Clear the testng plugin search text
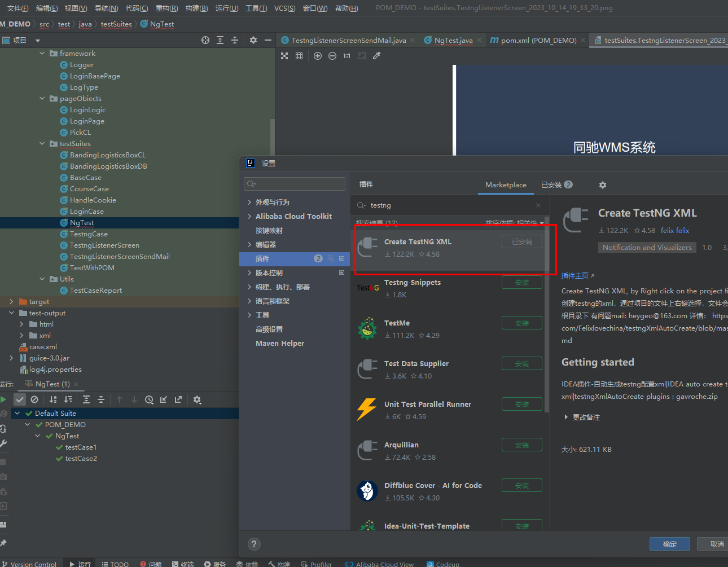The image size is (728, 567). tap(538, 205)
